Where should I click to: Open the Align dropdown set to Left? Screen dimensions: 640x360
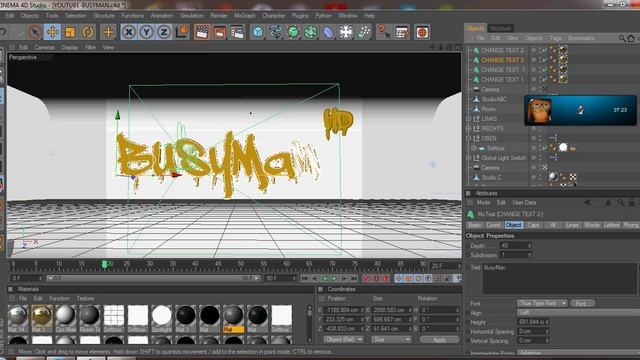[x=578, y=313]
